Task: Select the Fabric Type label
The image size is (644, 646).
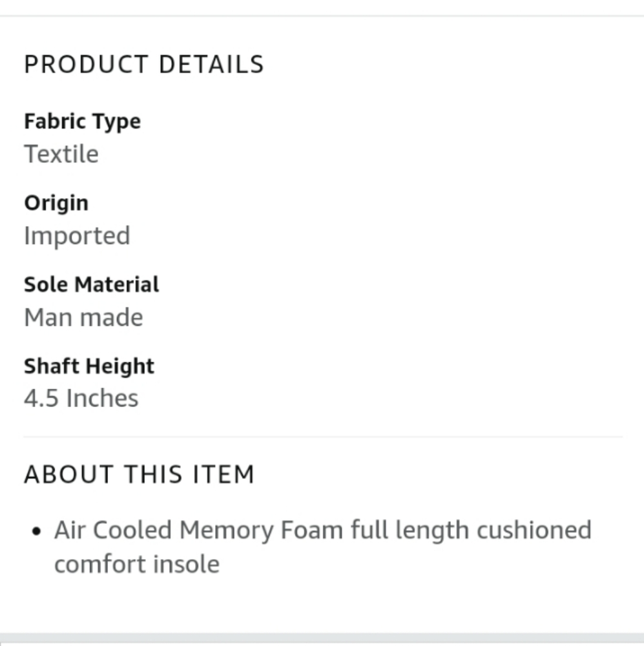Action: coord(83,121)
